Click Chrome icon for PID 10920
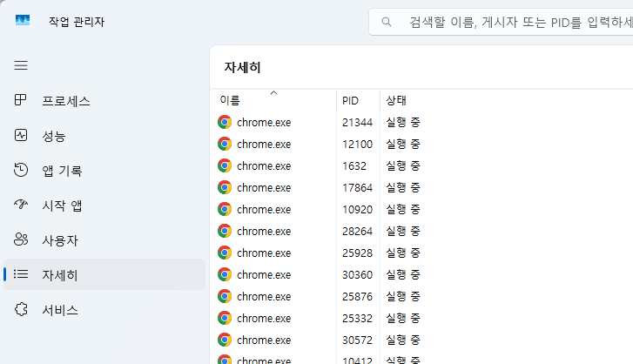Viewport: 633px width, 364px height. 225,209
